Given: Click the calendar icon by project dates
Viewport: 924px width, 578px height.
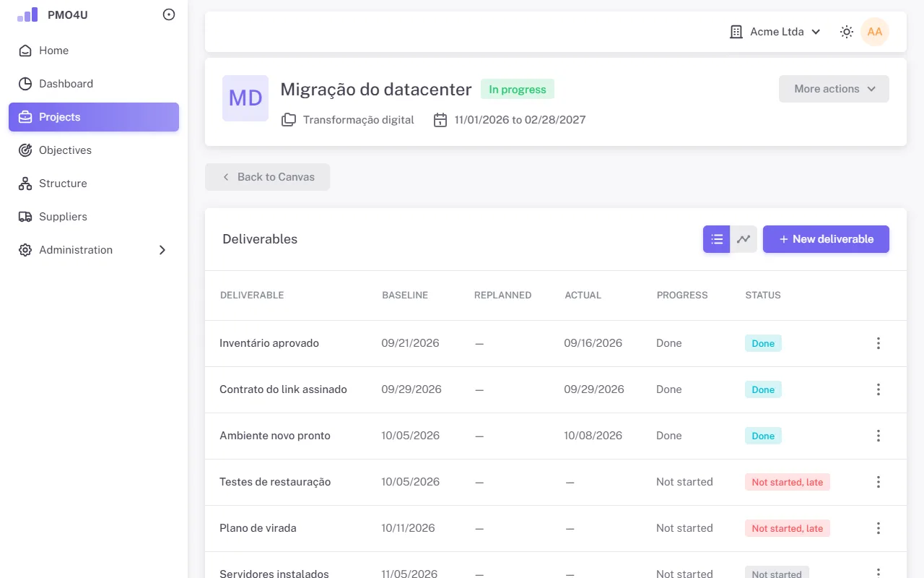Looking at the screenshot, I should (440, 120).
